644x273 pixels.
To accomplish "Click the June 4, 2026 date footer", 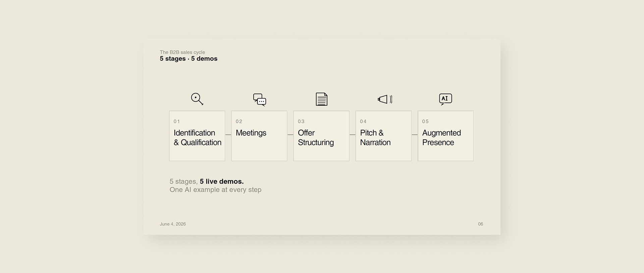I will 173,224.
